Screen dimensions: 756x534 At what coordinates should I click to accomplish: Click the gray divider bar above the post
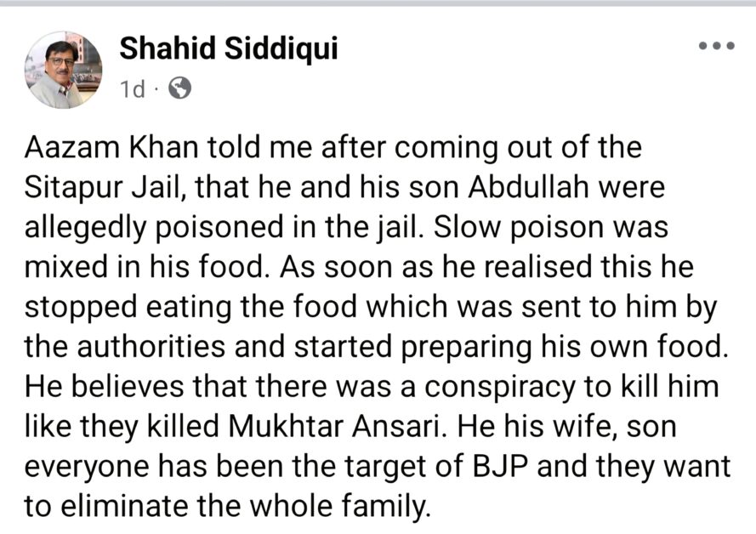coord(378,3)
